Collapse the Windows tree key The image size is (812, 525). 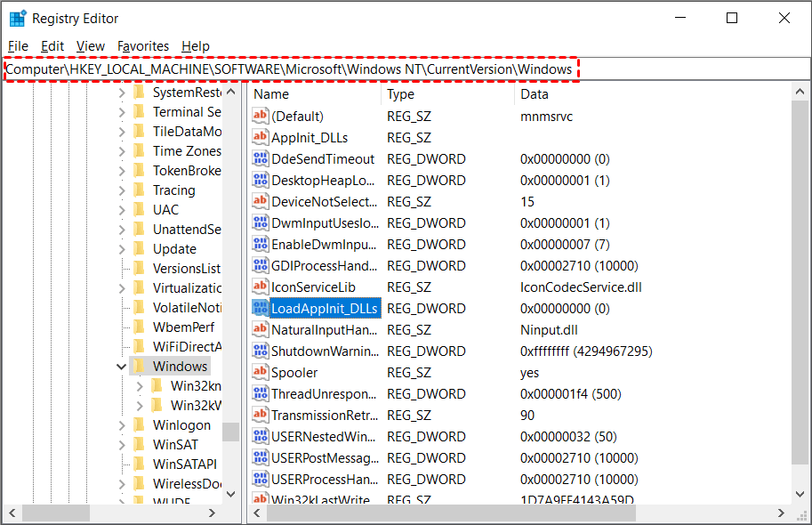122,367
